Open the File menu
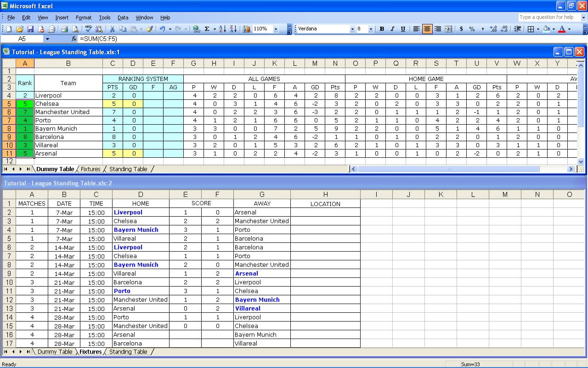 click(x=11, y=17)
